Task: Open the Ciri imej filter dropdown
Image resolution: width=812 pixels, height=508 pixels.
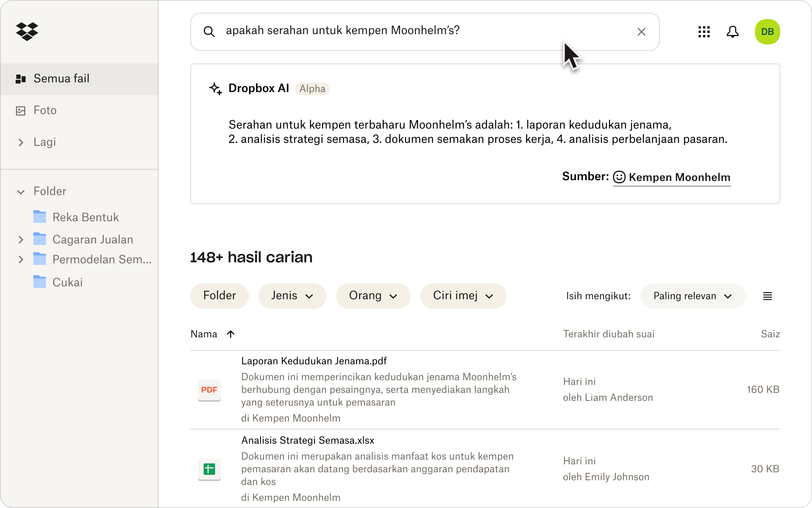Action: coord(463,296)
